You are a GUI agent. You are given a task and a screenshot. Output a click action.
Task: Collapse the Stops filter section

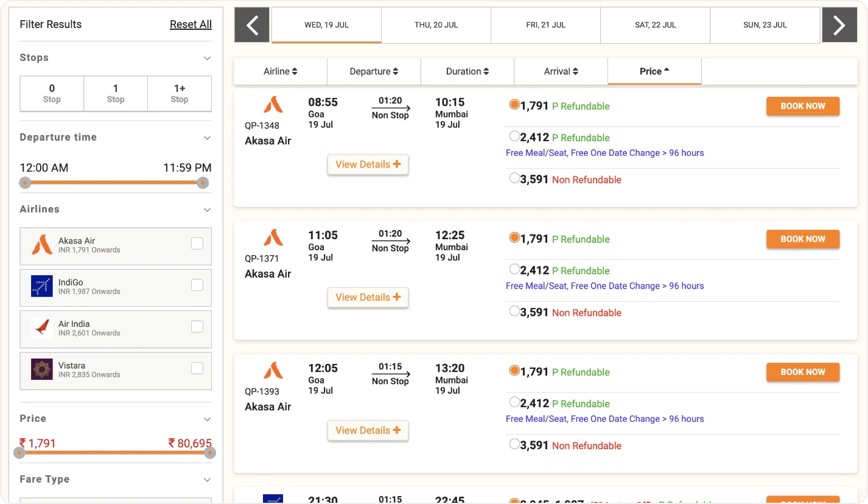207,58
